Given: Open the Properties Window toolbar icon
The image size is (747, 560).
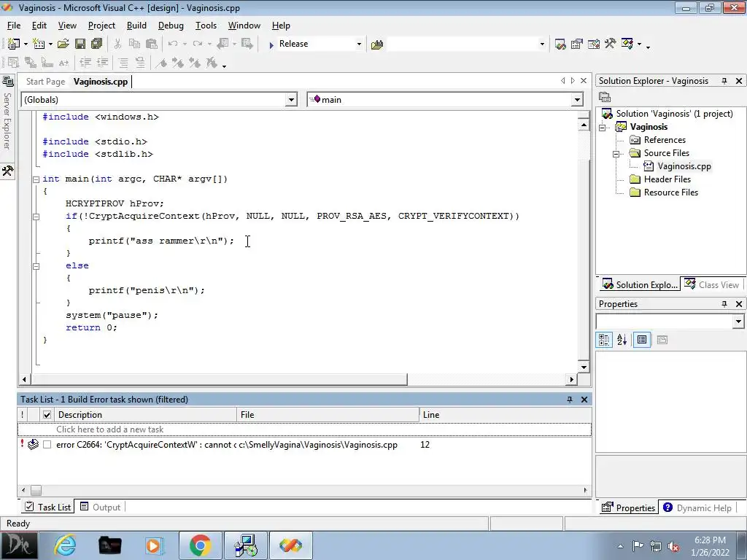Looking at the screenshot, I should [x=577, y=44].
